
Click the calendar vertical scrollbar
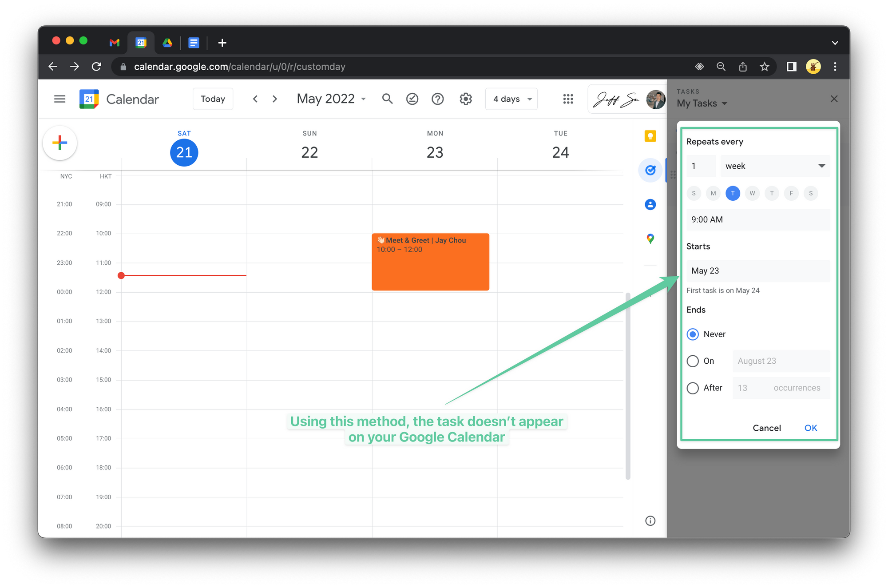[628, 385]
